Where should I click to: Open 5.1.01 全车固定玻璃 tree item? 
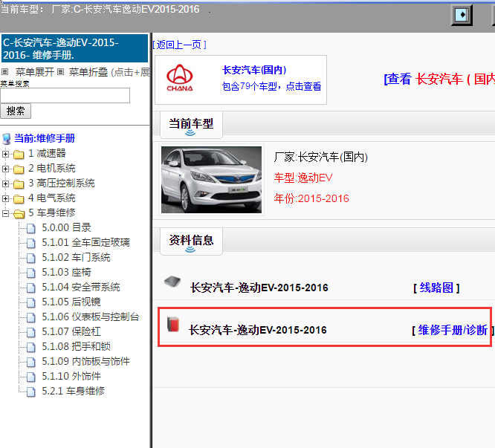coord(85,243)
